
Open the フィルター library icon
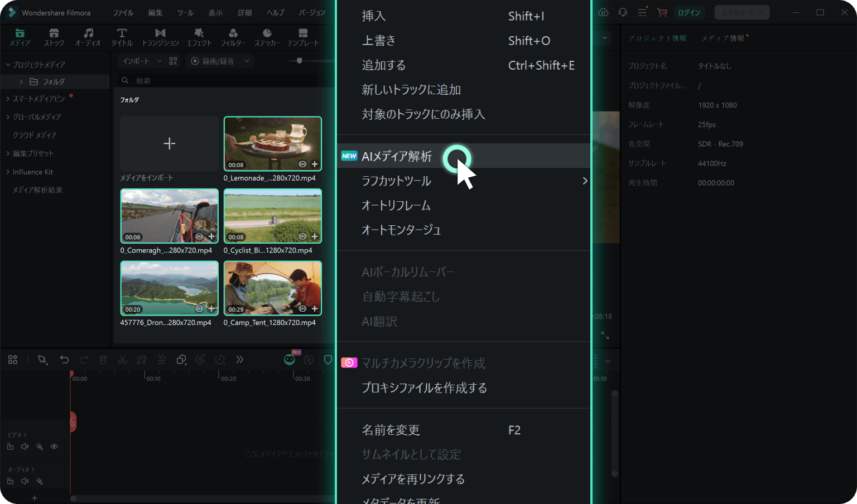point(233,37)
